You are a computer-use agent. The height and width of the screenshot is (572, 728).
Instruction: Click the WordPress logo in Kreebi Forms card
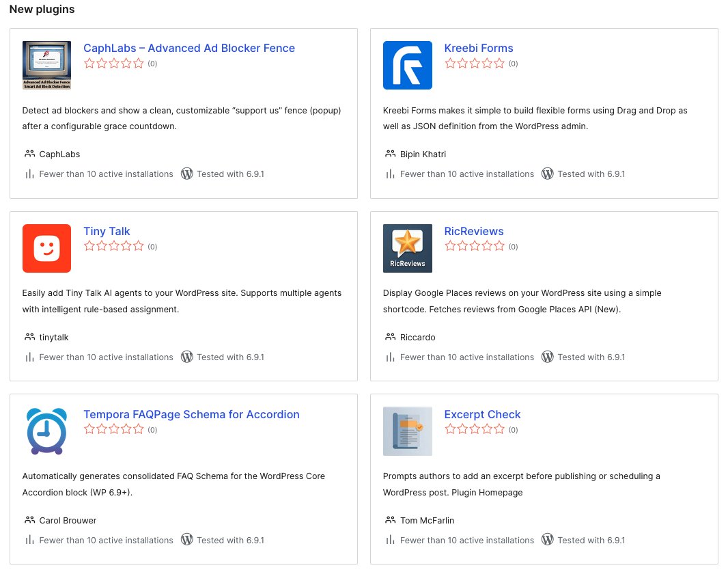(548, 174)
